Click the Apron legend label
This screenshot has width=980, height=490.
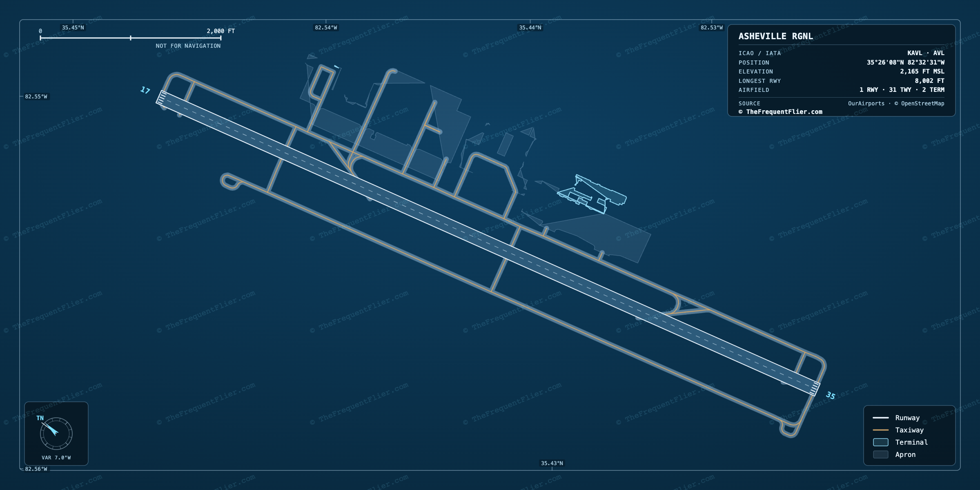[905, 454]
